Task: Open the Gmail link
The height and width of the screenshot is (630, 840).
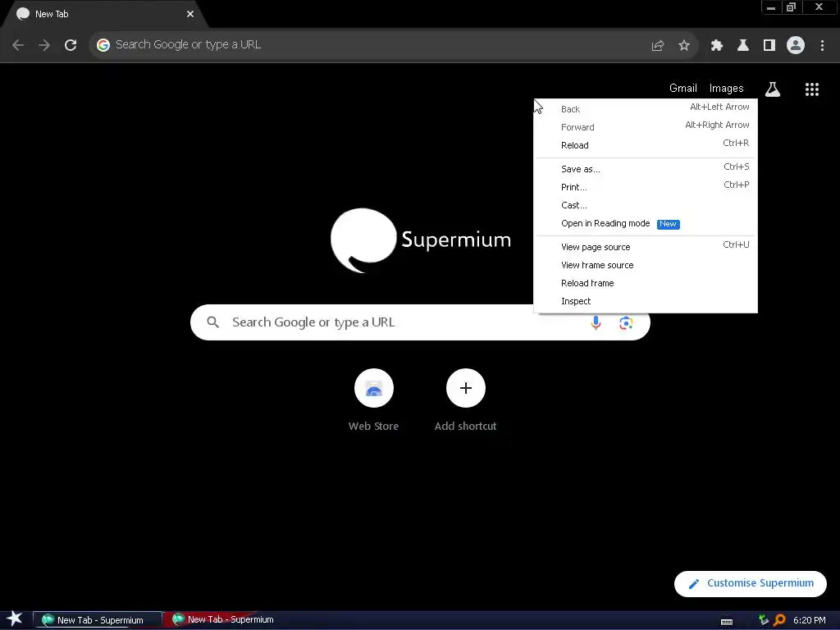Action: click(x=683, y=89)
